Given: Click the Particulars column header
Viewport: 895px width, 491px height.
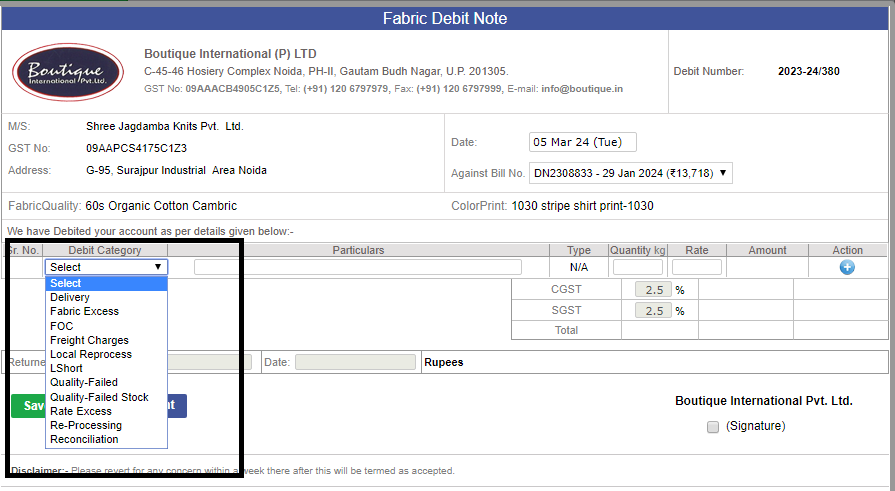Looking at the screenshot, I should coord(358,251).
